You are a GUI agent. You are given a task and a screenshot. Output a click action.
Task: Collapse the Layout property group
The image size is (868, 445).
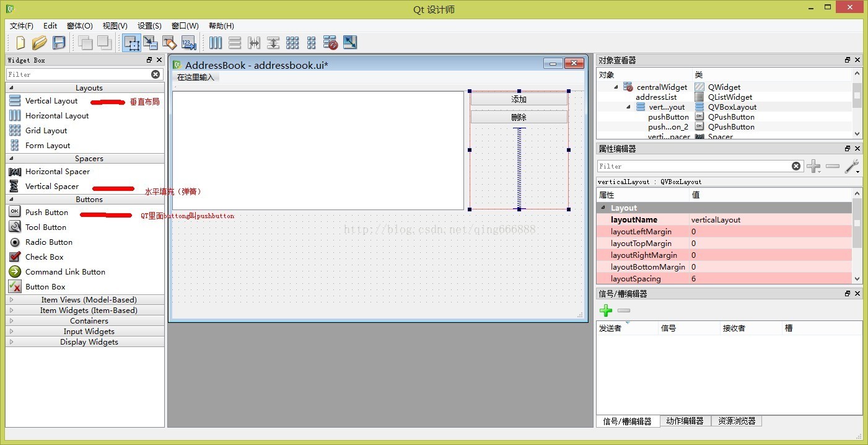pos(603,208)
